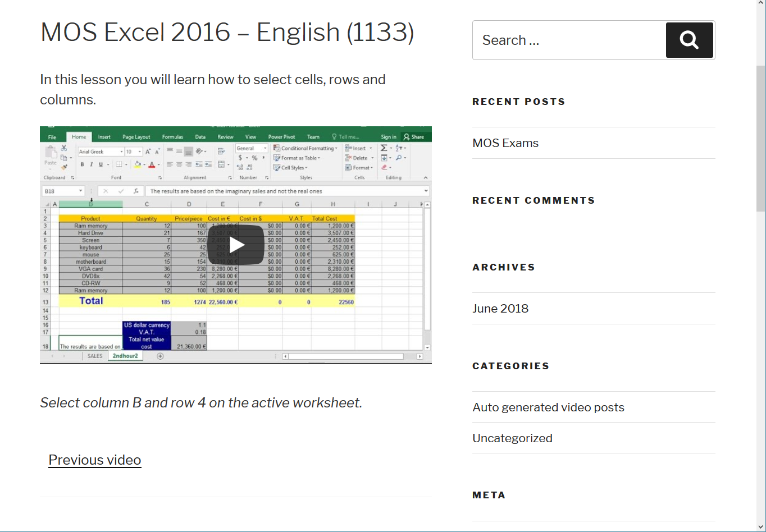The image size is (766, 532).
Task: Click the Bold icon in the video's Excel ribbon
Action: click(x=82, y=164)
